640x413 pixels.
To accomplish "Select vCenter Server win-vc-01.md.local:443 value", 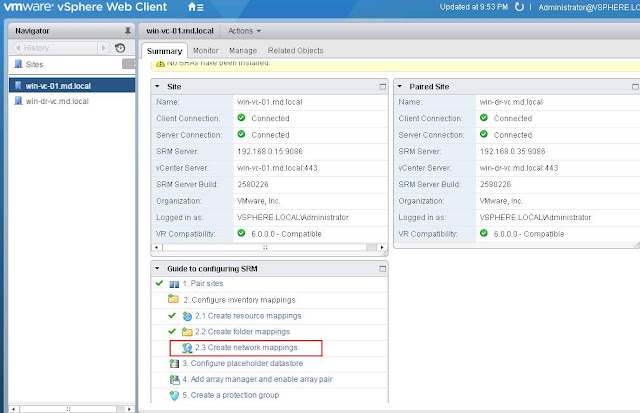I will click(x=277, y=168).
